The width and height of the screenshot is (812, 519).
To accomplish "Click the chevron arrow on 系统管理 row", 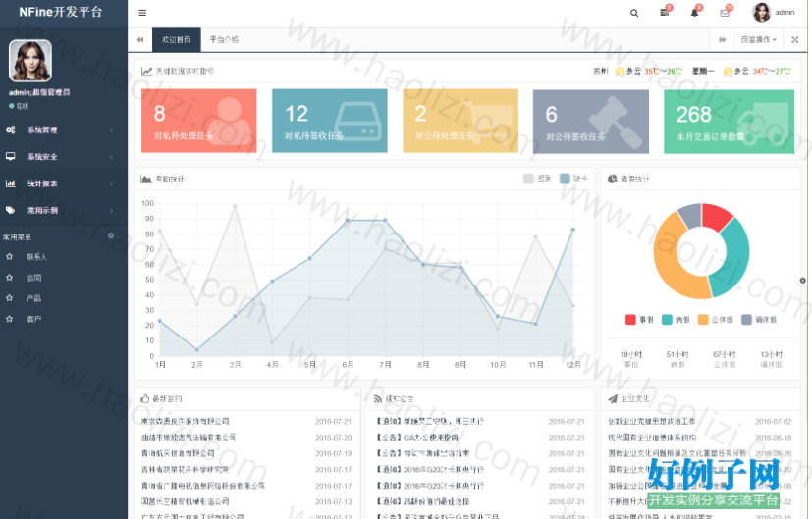I will click(x=111, y=130).
